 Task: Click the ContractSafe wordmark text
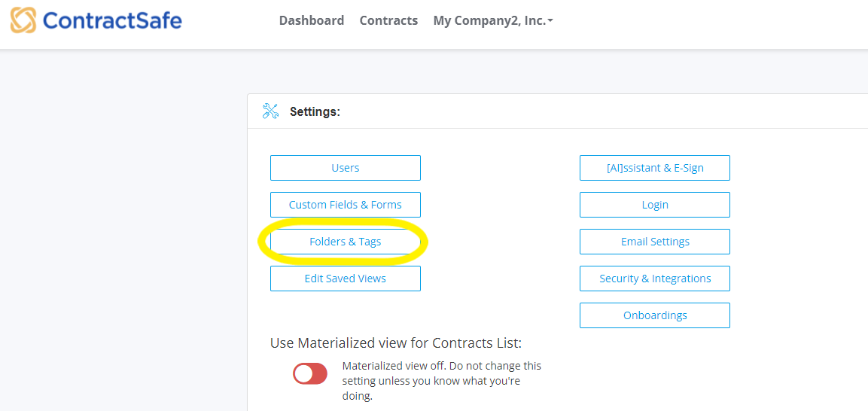pyautogui.click(x=112, y=21)
